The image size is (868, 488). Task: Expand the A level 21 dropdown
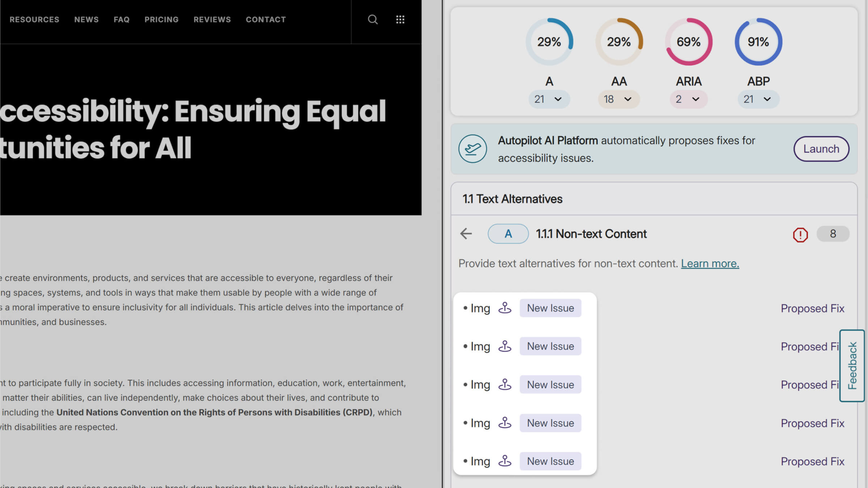click(x=549, y=99)
